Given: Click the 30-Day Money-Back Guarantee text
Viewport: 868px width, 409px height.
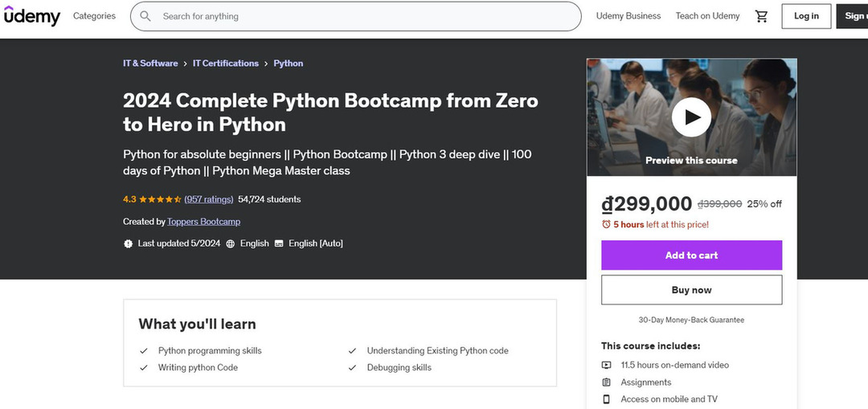Looking at the screenshot, I should [691, 320].
